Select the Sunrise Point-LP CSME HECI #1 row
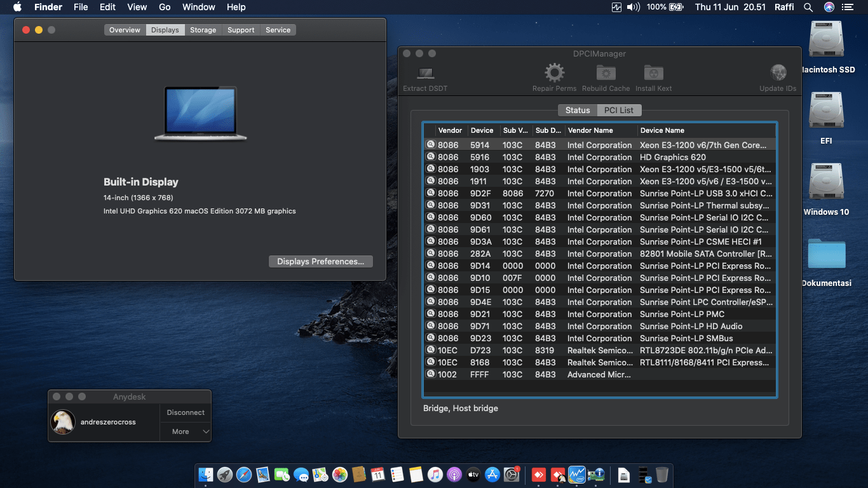 point(600,241)
